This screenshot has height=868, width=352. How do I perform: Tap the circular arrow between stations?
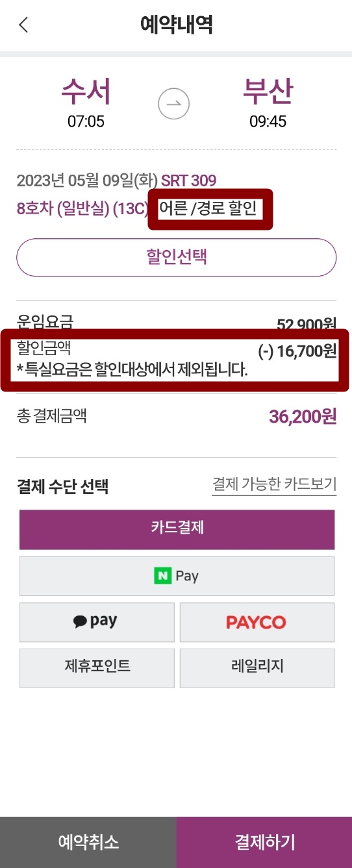point(174,103)
